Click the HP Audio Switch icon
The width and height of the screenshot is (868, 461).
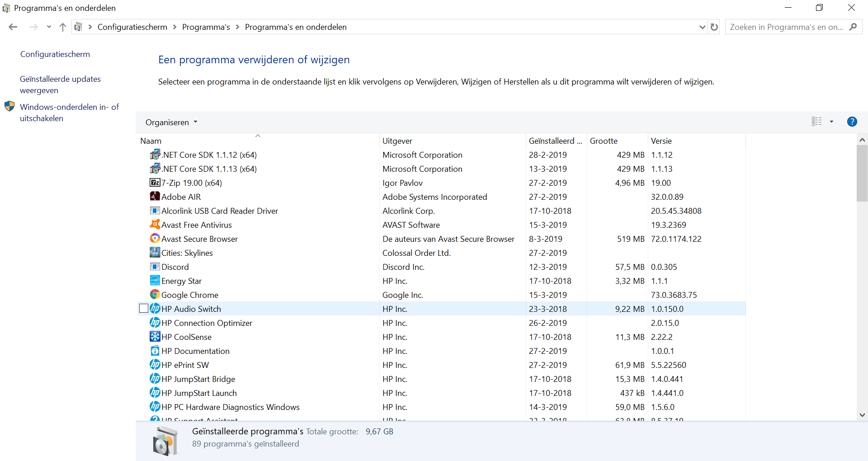click(155, 309)
